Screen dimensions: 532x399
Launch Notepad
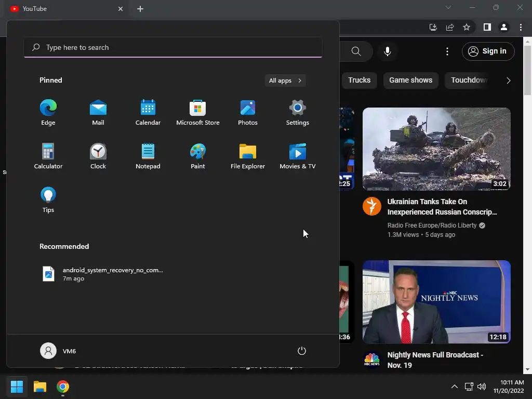pos(148,156)
